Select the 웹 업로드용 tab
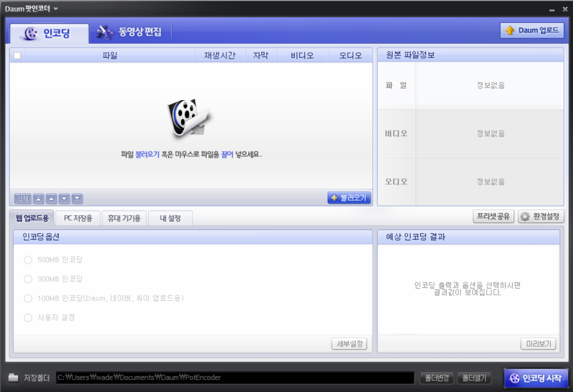 [32, 218]
